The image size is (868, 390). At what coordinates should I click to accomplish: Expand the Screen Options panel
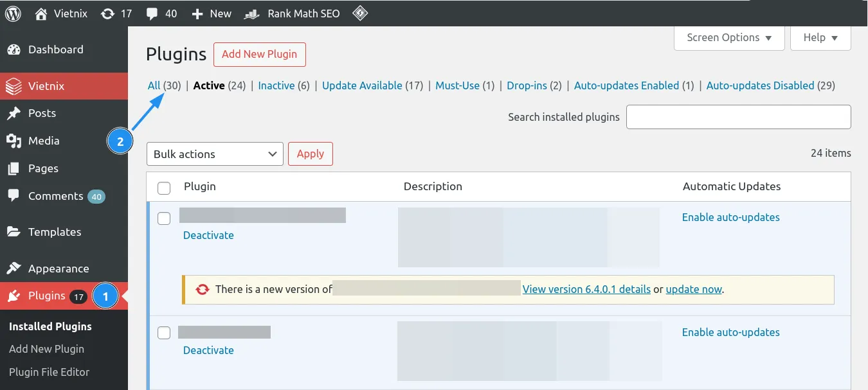pyautogui.click(x=728, y=38)
